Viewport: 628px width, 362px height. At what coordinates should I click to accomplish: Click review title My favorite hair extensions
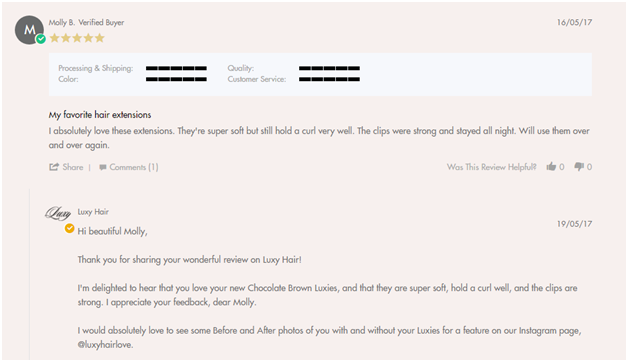click(x=100, y=115)
